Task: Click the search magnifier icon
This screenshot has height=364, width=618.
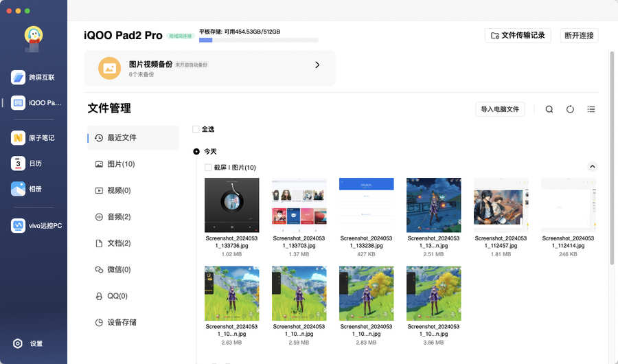Action: pyautogui.click(x=549, y=109)
